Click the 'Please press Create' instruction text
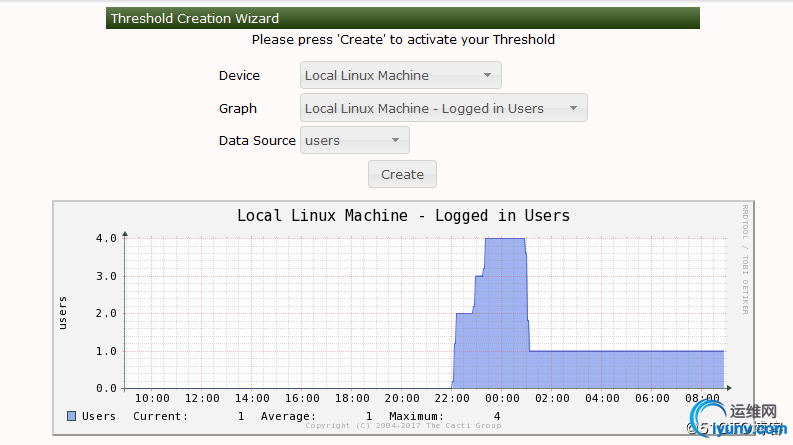793x445 pixels. click(403, 39)
